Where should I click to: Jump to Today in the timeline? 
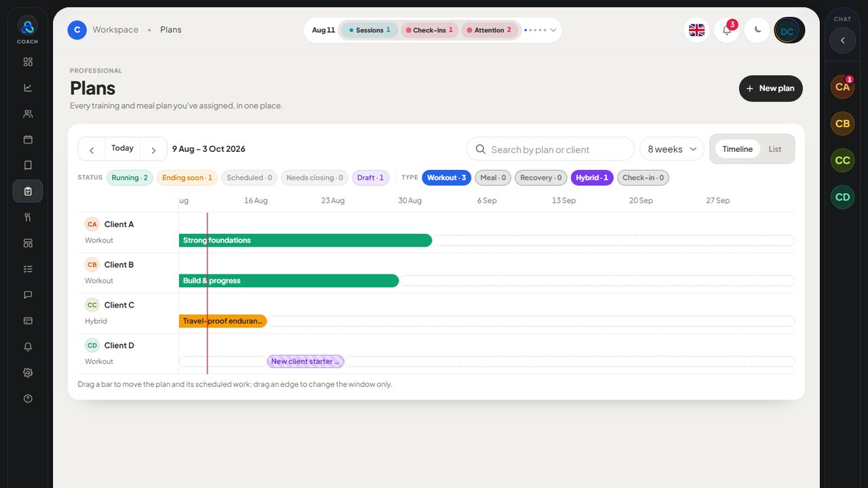tap(123, 148)
